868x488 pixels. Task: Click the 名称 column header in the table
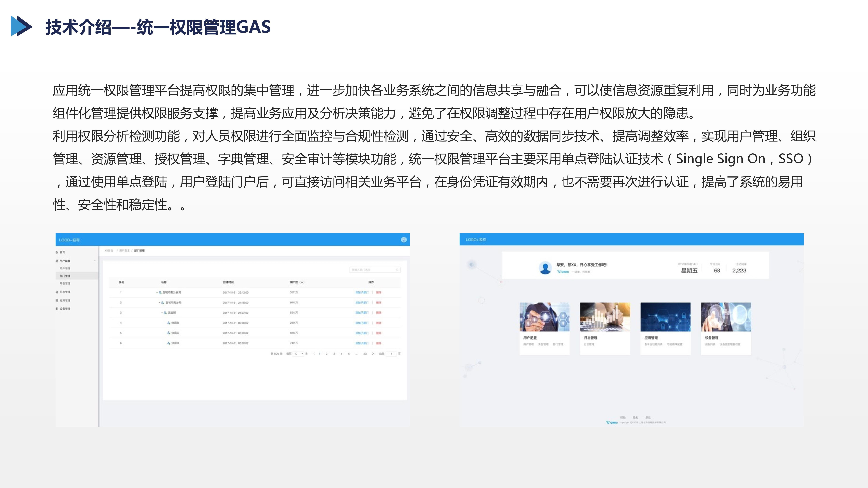click(164, 282)
